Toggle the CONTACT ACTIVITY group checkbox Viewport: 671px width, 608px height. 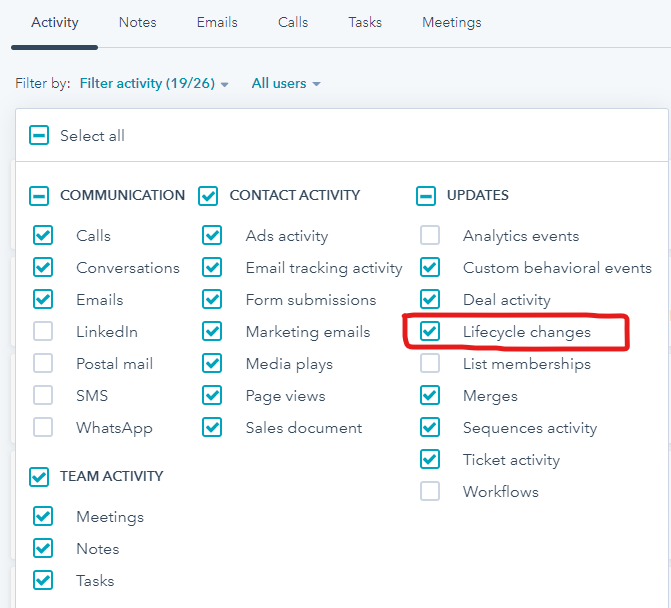pyautogui.click(x=208, y=196)
